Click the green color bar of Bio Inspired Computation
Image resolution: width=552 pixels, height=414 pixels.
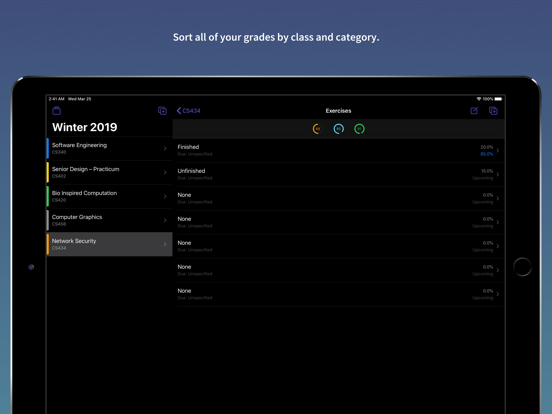[48, 196]
